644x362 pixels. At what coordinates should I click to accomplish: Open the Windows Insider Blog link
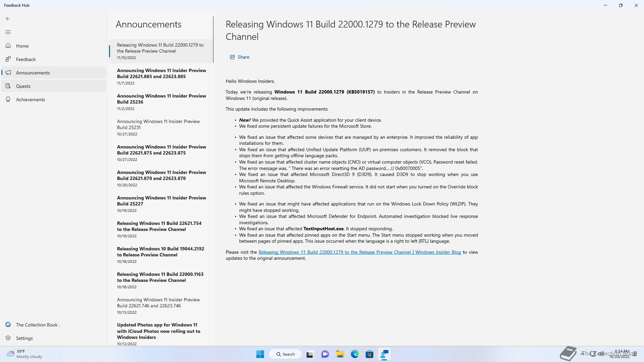pos(360,252)
